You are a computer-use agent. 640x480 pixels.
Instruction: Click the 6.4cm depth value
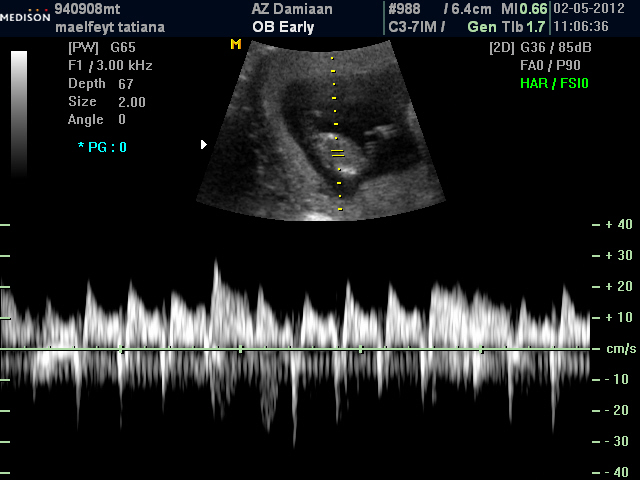point(471,9)
